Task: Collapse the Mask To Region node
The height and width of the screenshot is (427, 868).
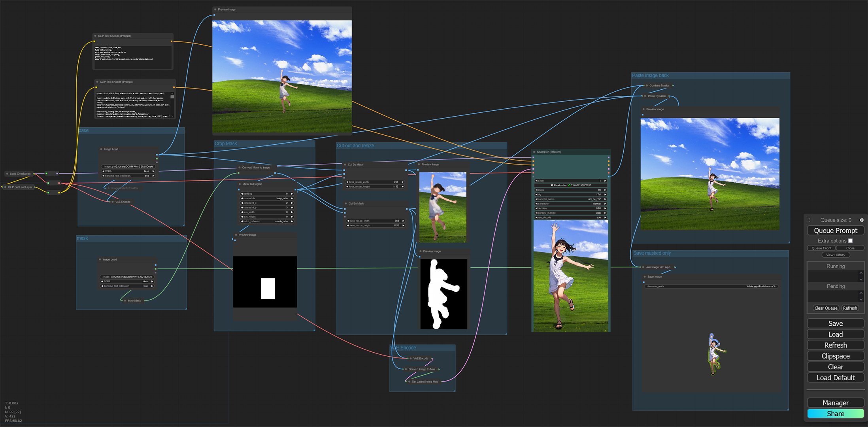Action: (240, 184)
